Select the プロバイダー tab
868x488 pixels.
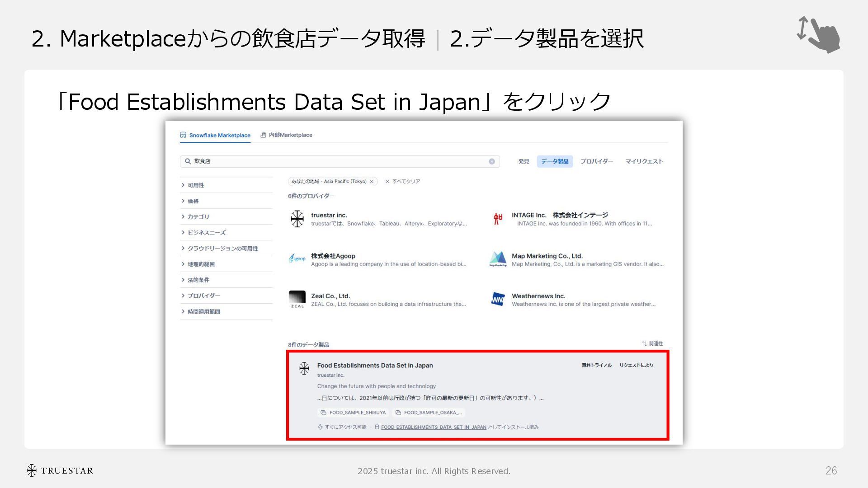tap(596, 161)
